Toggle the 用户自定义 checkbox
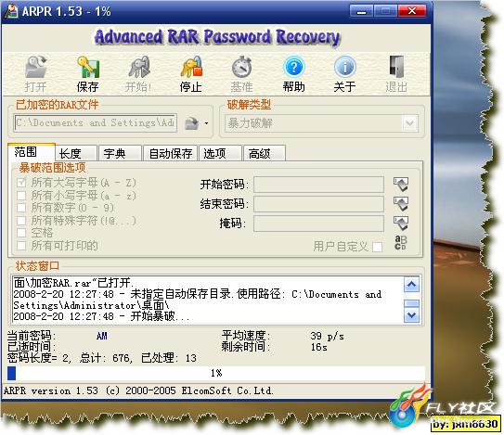Image resolution: width=504 pixels, height=435 pixels. pos(377,247)
